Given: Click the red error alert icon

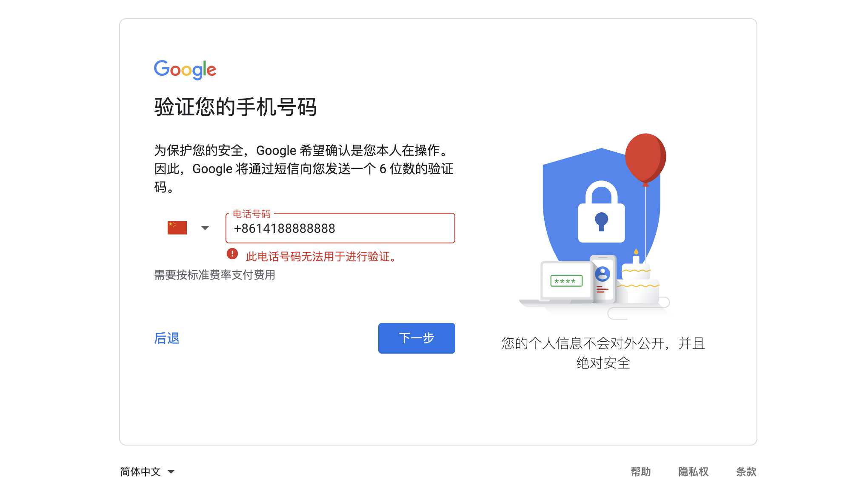Looking at the screenshot, I should [232, 254].
